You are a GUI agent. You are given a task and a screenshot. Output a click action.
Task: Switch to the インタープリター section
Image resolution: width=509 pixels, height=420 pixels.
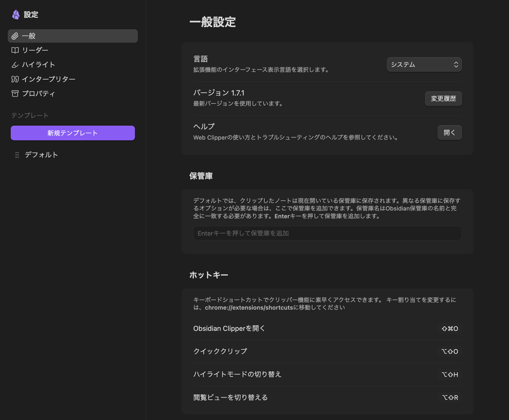pos(73,79)
